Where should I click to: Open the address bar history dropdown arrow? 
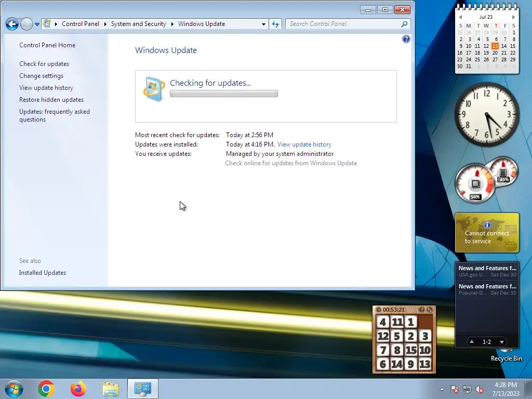263,24
